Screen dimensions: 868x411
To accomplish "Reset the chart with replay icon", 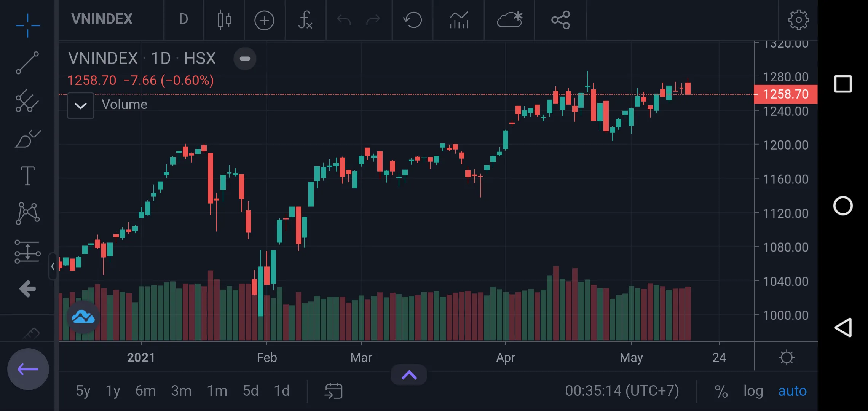I will pyautogui.click(x=413, y=20).
